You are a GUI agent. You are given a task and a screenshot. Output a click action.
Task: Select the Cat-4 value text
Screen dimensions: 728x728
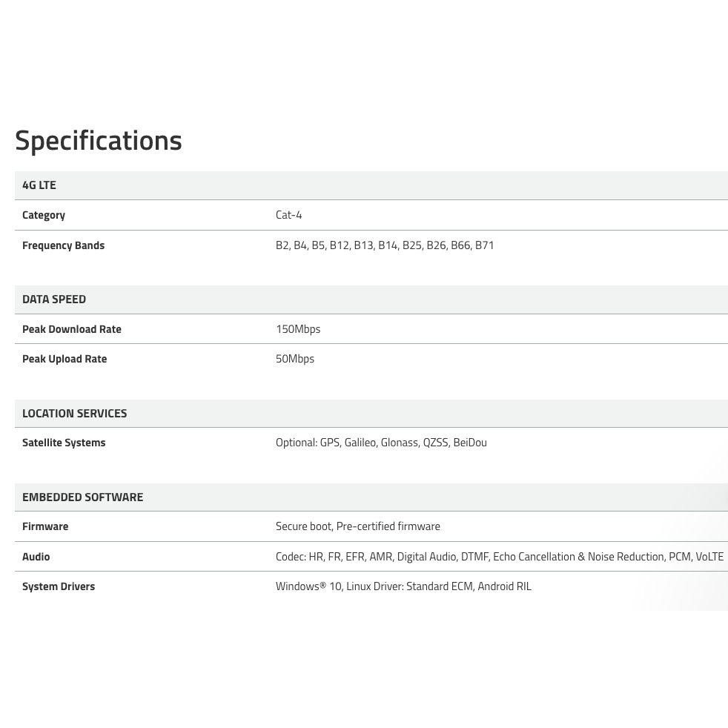[x=288, y=215]
